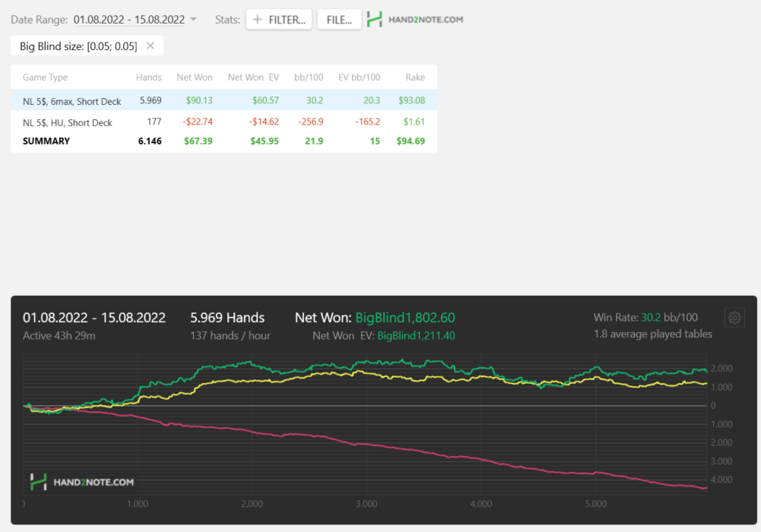Click the 21.9 summary bb/100 value

coord(314,141)
